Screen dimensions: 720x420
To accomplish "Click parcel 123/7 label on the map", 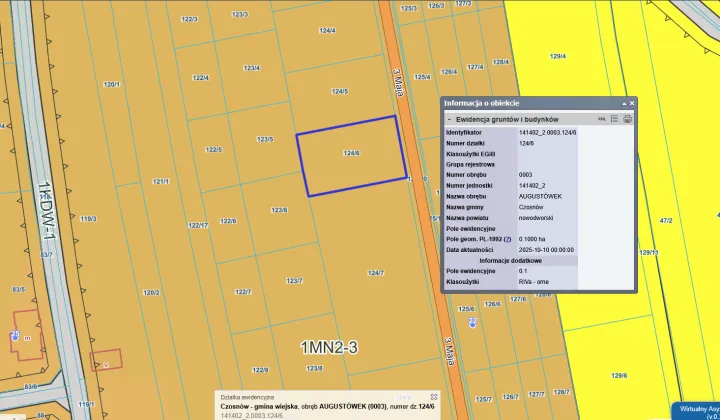I will (x=294, y=280).
